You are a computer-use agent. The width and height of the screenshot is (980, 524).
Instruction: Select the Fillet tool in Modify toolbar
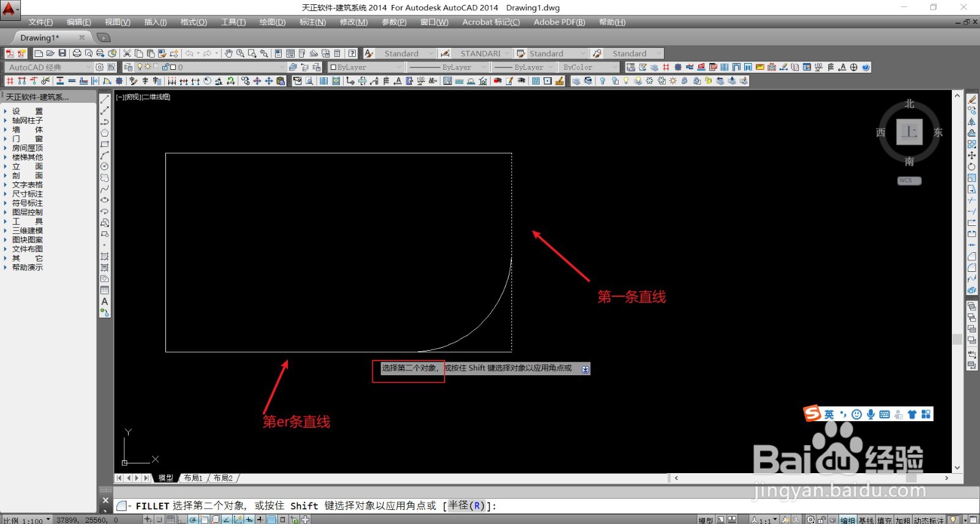pos(972,268)
